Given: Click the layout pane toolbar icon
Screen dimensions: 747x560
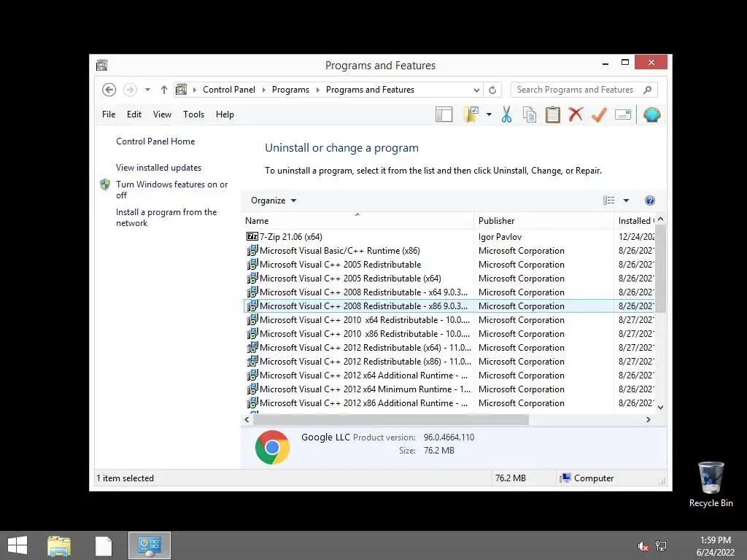Looking at the screenshot, I should pyautogui.click(x=444, y=114).
